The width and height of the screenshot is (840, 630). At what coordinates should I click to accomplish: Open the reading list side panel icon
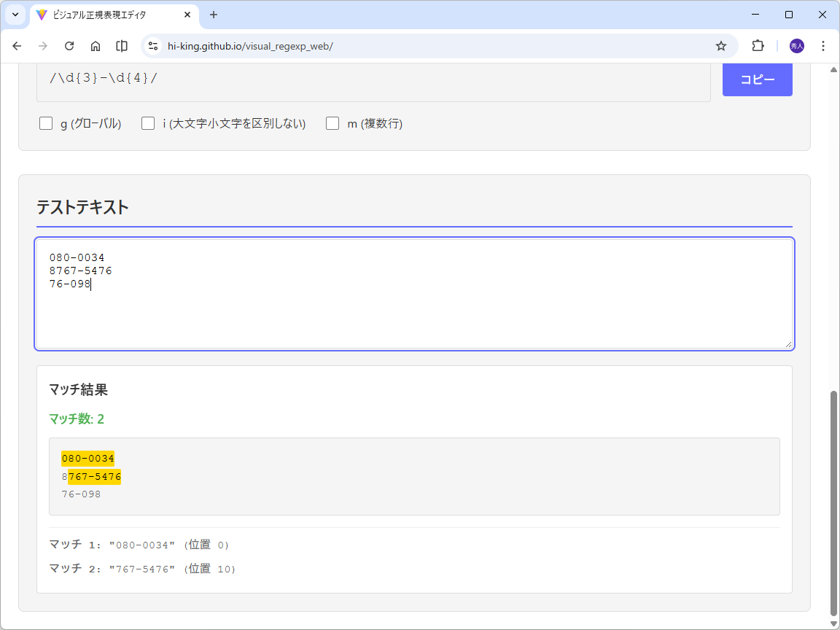121,45
